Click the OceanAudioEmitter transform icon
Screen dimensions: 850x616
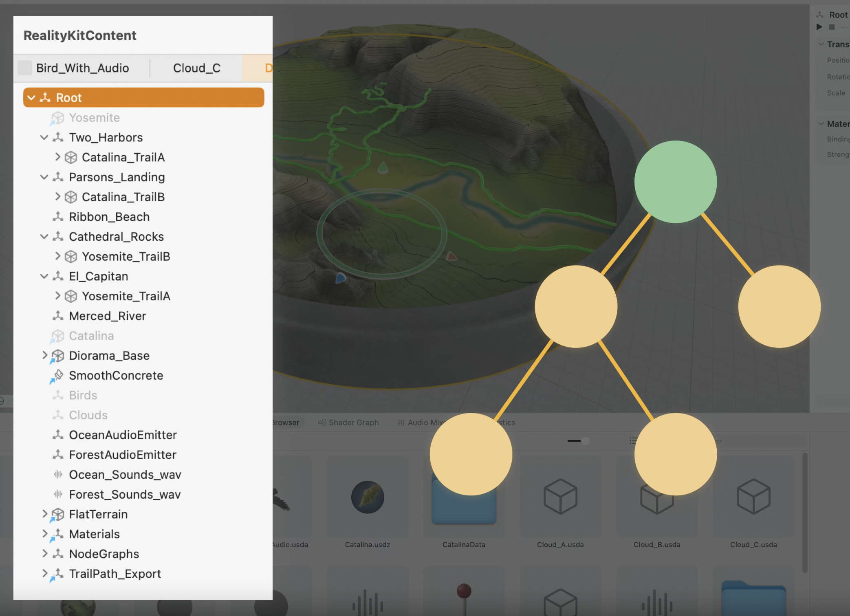(58, 435)
